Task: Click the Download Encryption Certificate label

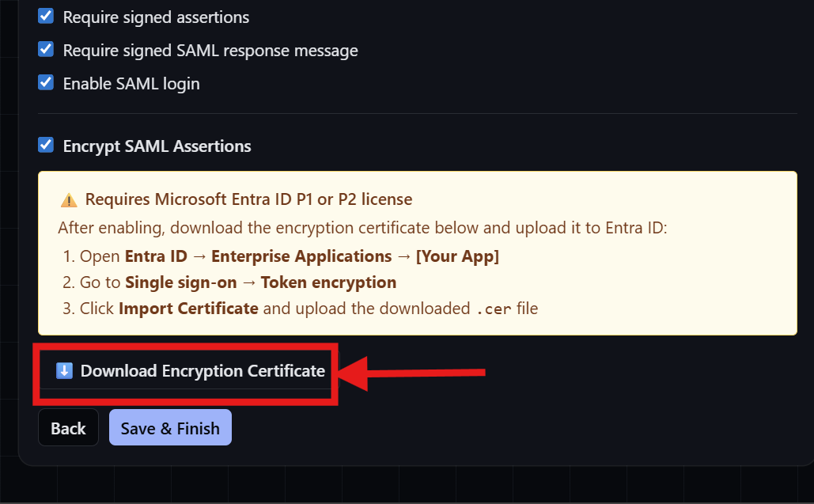Action: [203, 370]
